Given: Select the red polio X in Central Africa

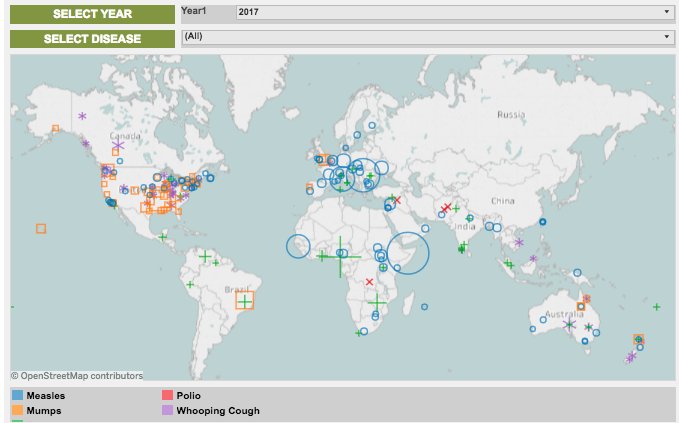Looking at the screenshot, I should [x=370, y=282].
